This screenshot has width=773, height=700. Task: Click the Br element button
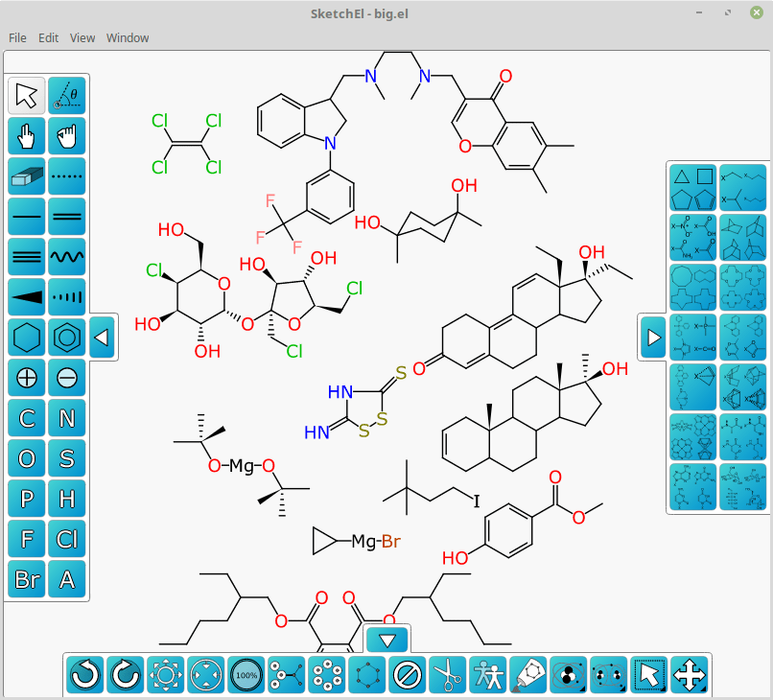(27, 579)
